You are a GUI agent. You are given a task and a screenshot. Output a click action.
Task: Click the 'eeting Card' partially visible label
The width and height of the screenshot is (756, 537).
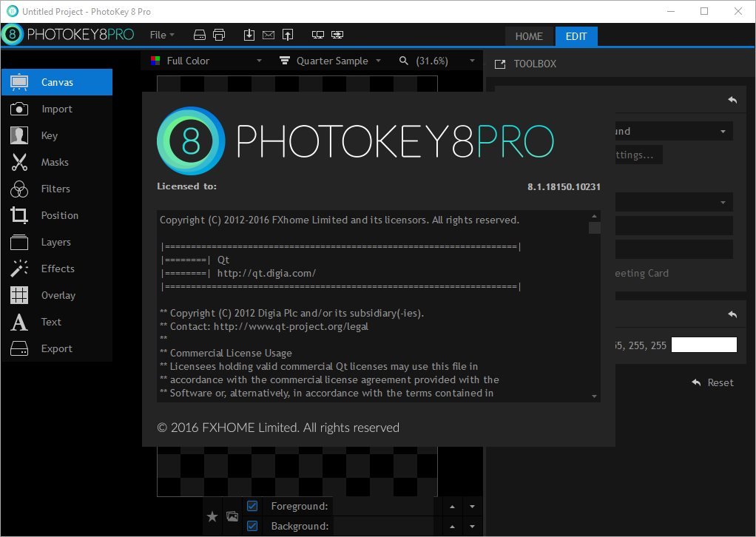coord(642,274)
